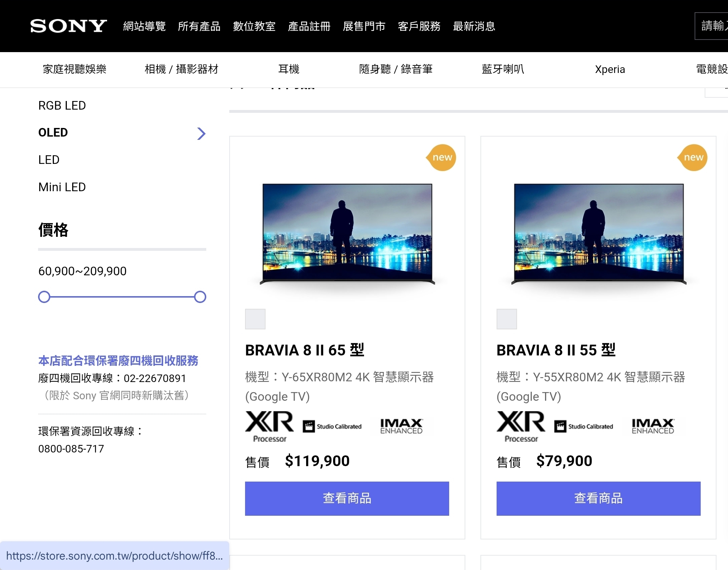The width and height of the screenshot is (728, 570).
Task: Click the minimum price slider handle
Action: [x=44, y=297]
